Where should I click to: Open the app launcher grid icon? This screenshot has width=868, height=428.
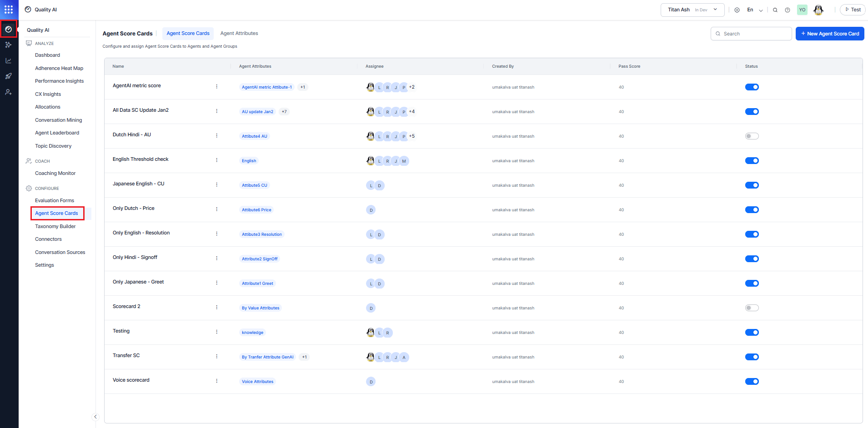click(9, 10)
